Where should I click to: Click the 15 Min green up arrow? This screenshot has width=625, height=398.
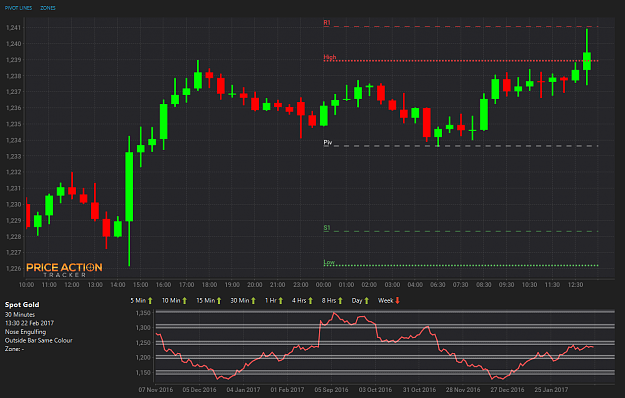click(x=219, y=301)
